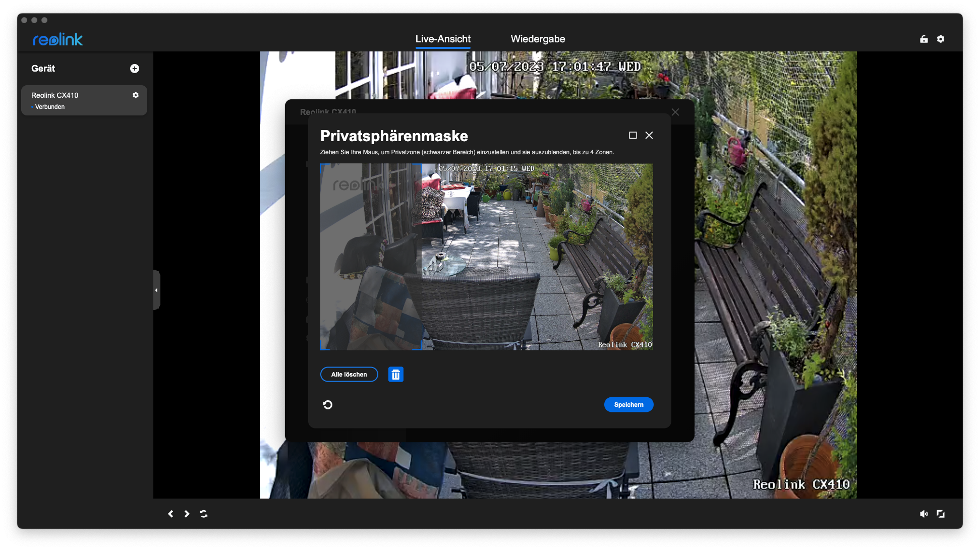Add a new device with plus icon
The image size is (980, 550).
click(135, 69)
